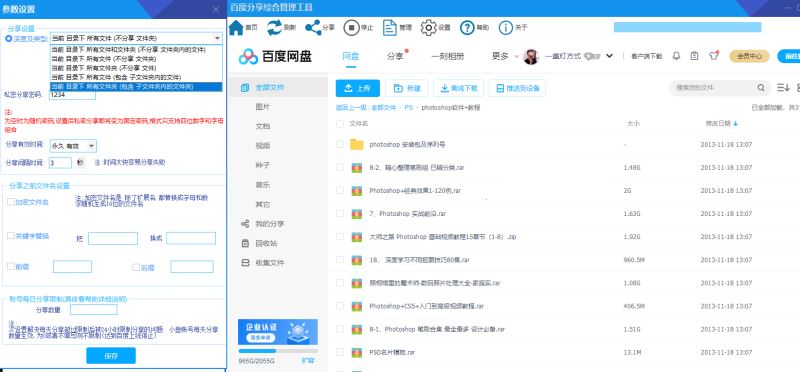The width and height of the screenshot is (800, 372).
Task: Click the 刷新 refresh icon
Action: tap(274, 28)
